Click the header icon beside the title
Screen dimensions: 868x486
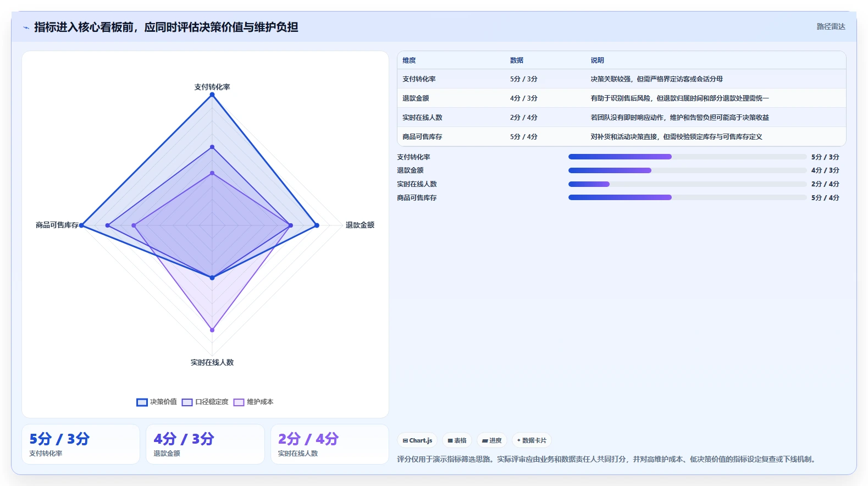(x=26, y=27)
